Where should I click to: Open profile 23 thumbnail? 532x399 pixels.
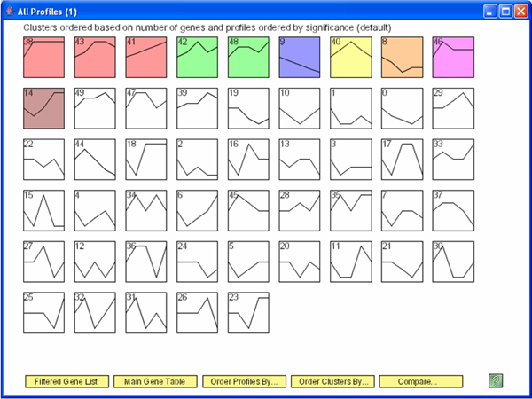[x=247, y=312]
